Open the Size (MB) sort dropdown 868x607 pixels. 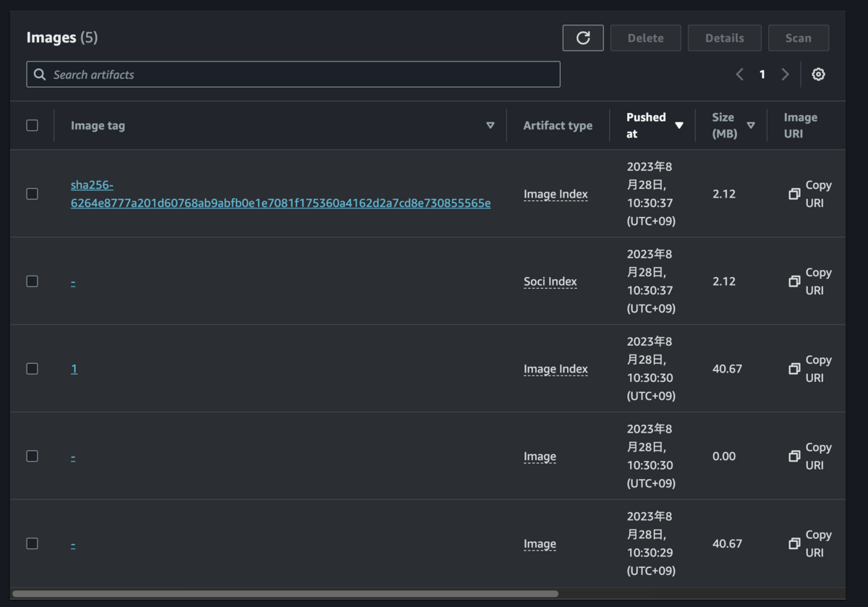tap(752, 124)
